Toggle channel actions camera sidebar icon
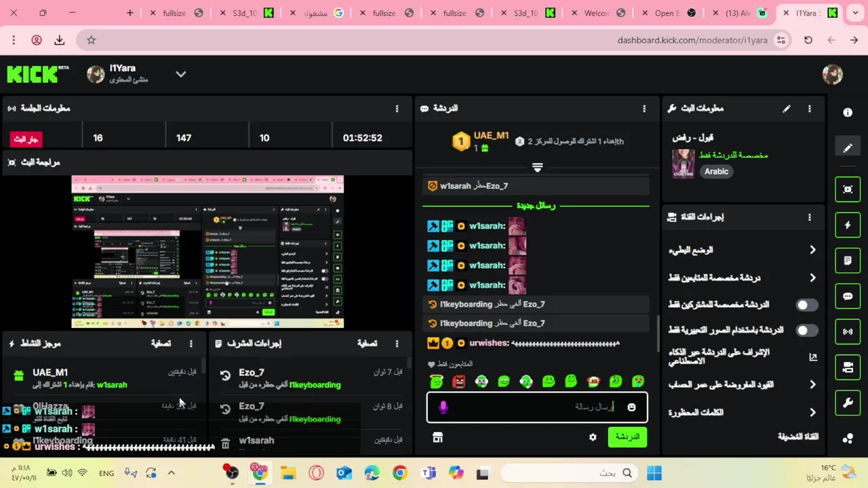 (848, 367)
